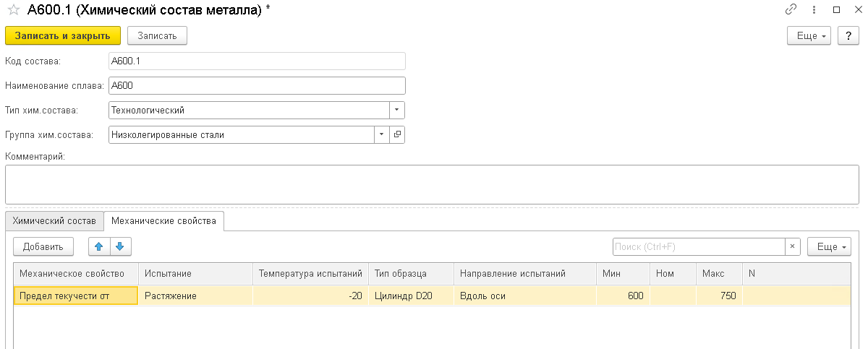Click the Ном column header

tap(673, 274)
